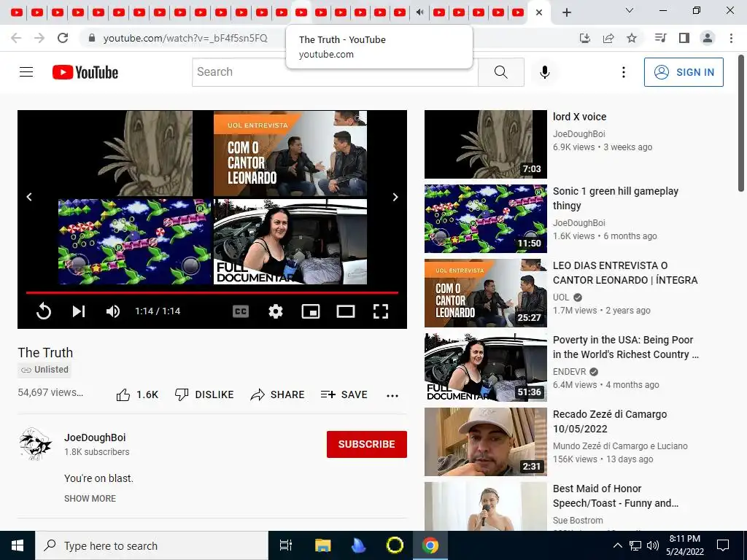Open YouTube settings three-dot menu

tap(623, 72)
